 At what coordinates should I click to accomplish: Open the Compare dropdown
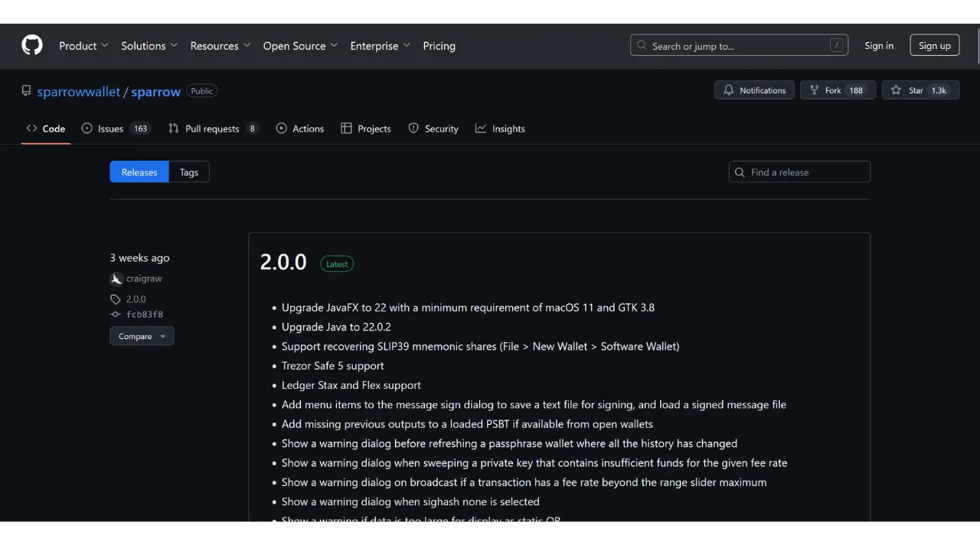coord(142,336)
